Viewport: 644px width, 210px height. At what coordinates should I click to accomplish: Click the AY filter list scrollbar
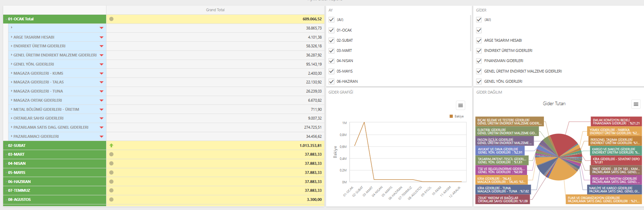pos(470,33)
